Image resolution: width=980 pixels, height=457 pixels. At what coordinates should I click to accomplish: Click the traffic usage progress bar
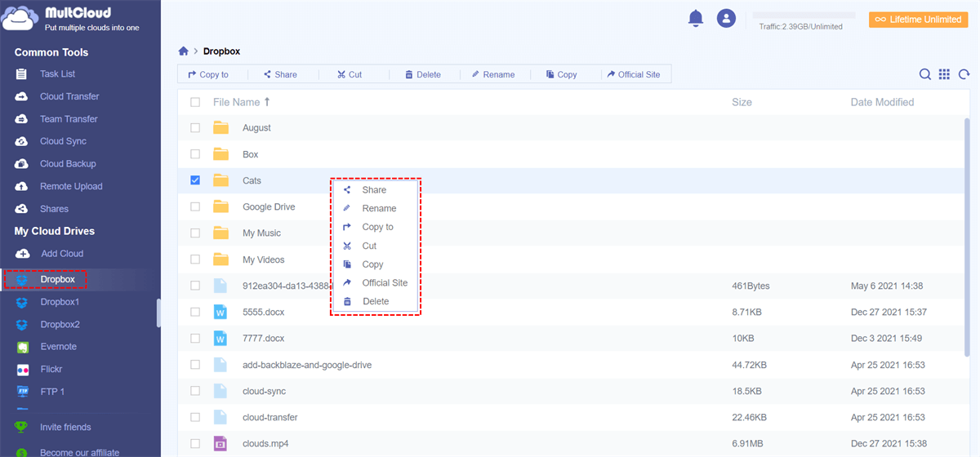pos(804,16)
